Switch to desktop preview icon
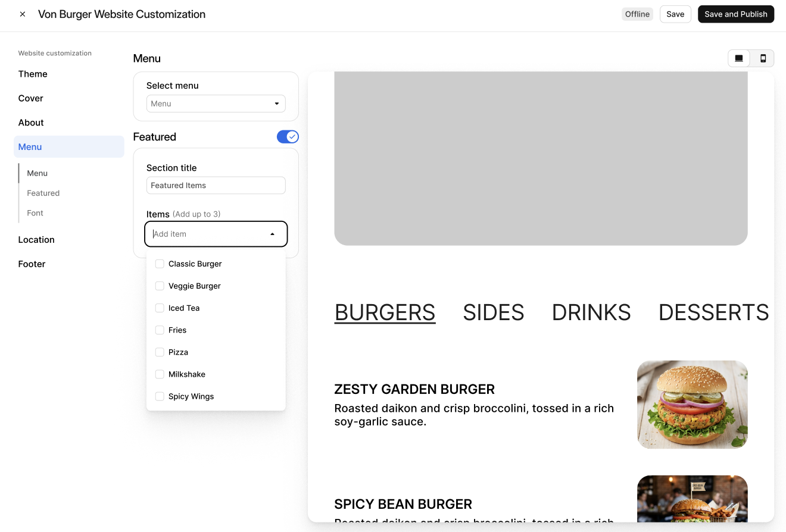Image resolution: width=786 pixels, height=532 pixels. click(739, 58)
